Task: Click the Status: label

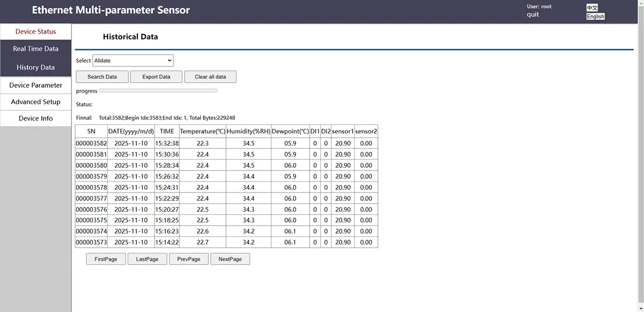Action: [84, 105]
